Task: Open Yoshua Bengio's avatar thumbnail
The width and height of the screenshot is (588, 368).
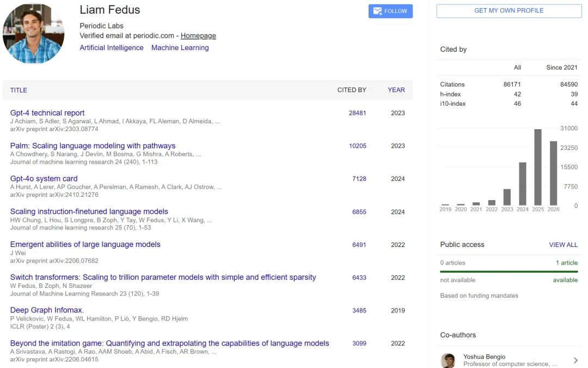Action: (x=448, y=360)
